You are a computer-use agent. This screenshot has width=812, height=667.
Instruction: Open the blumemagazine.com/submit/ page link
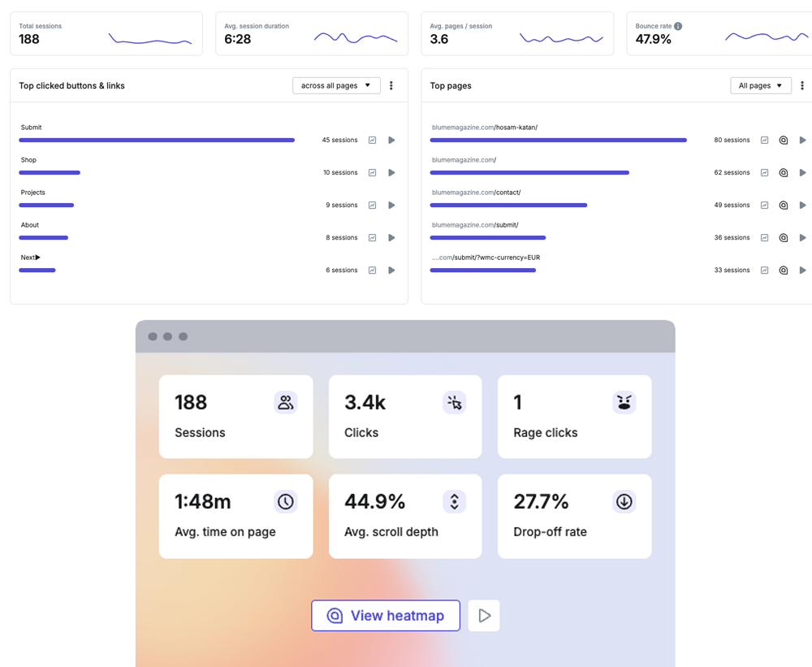tap(475, 225)
